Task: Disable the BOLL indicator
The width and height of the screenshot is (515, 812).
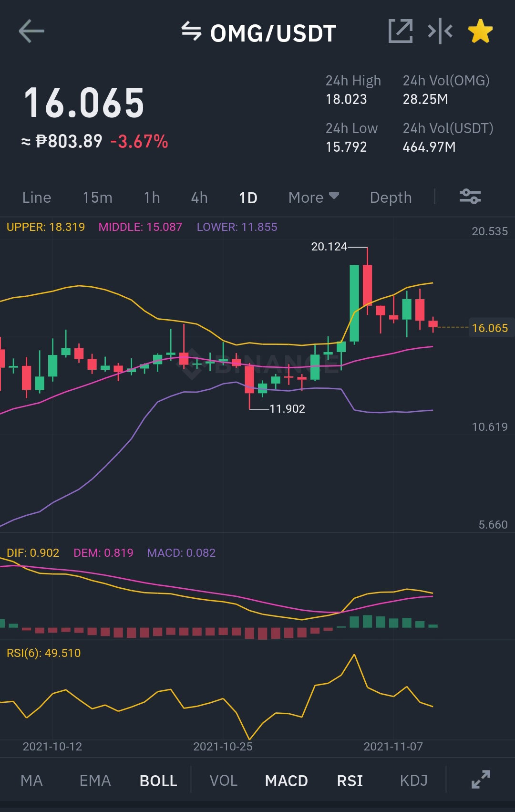Action: click(x=158, y=781)
